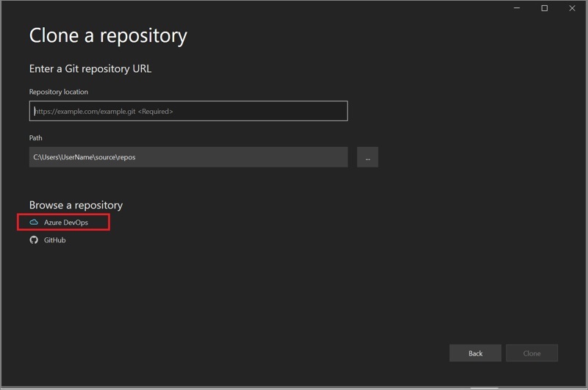Go back with the Back button
The height and width of the screenshot is (390, 588).
[x=475, y=353]
